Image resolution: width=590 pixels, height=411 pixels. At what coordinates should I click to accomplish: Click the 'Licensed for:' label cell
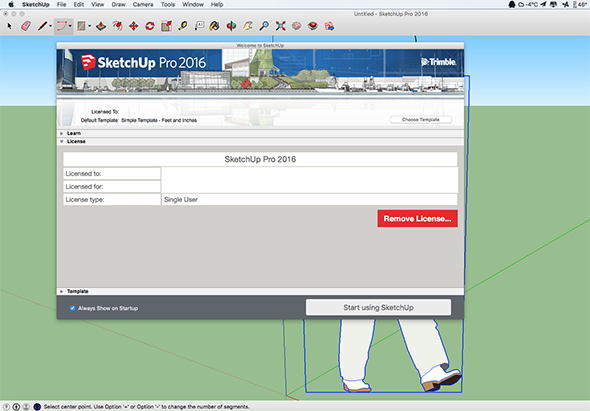[x=112, y=186]
